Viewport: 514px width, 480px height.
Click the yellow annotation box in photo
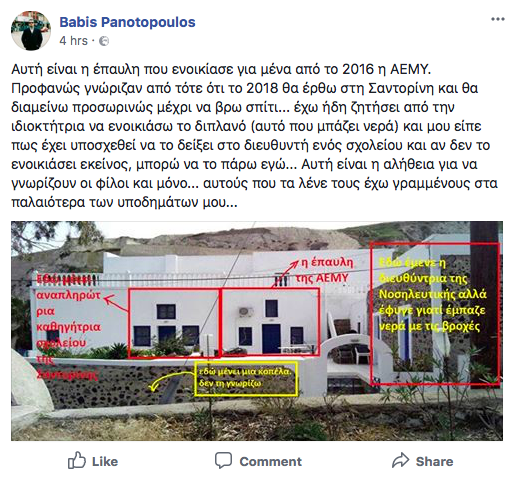click(x=246, y=379)
